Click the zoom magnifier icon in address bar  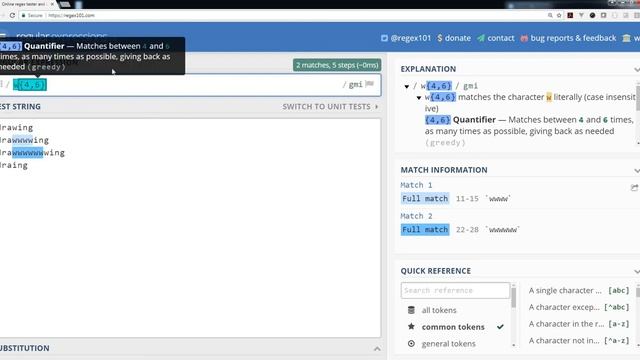(550, 15)
